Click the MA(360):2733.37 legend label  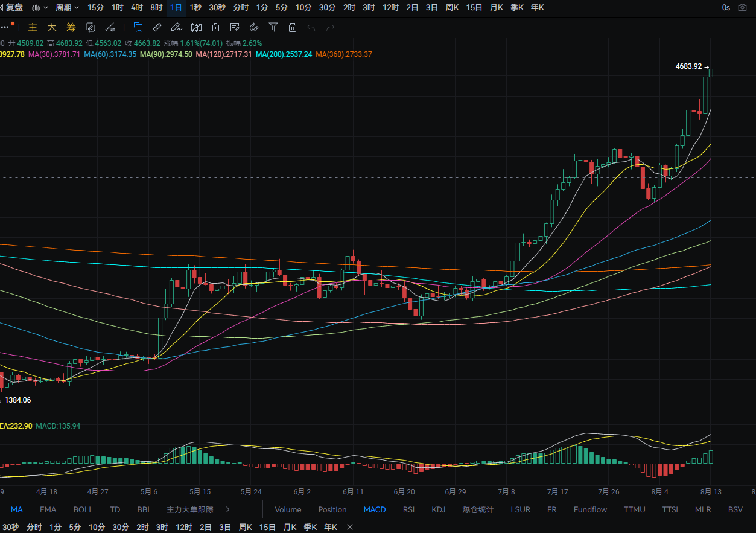pyautogui.click(x=344, y=54)
